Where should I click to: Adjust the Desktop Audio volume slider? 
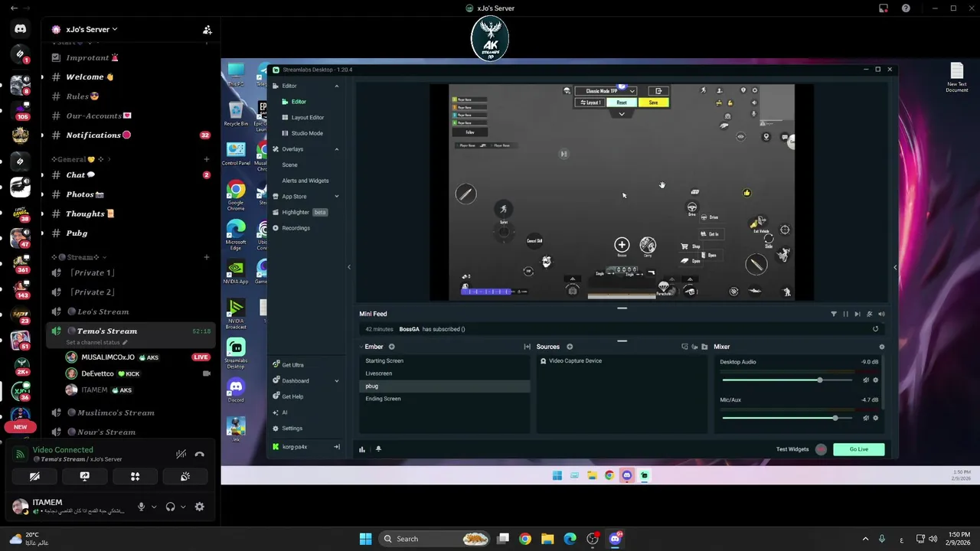[x=787, y=380]
